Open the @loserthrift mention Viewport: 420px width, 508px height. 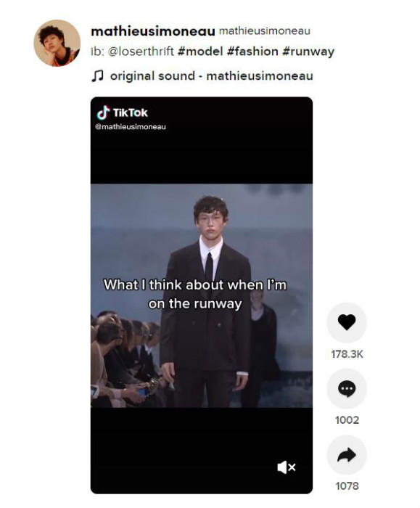(x=141, y=52)
